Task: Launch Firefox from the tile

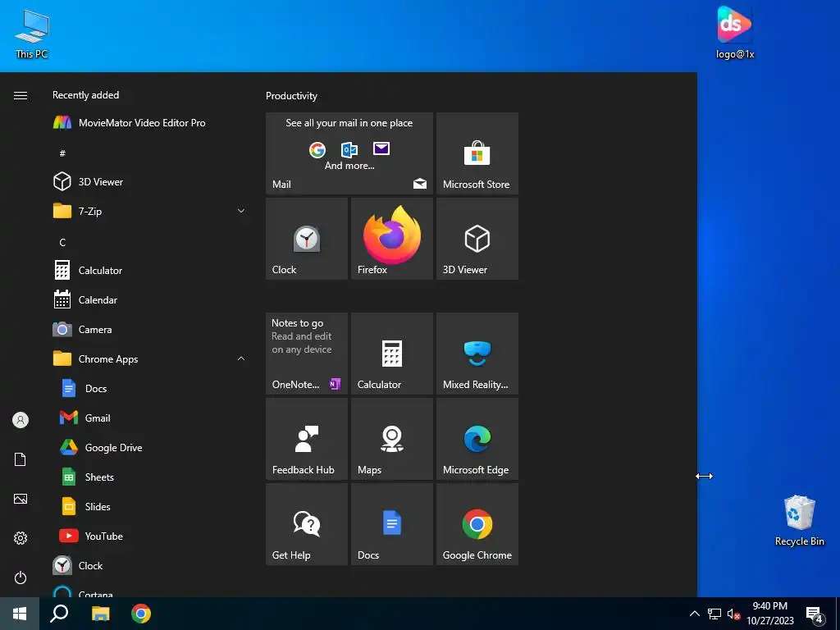Action: point(392,239)
